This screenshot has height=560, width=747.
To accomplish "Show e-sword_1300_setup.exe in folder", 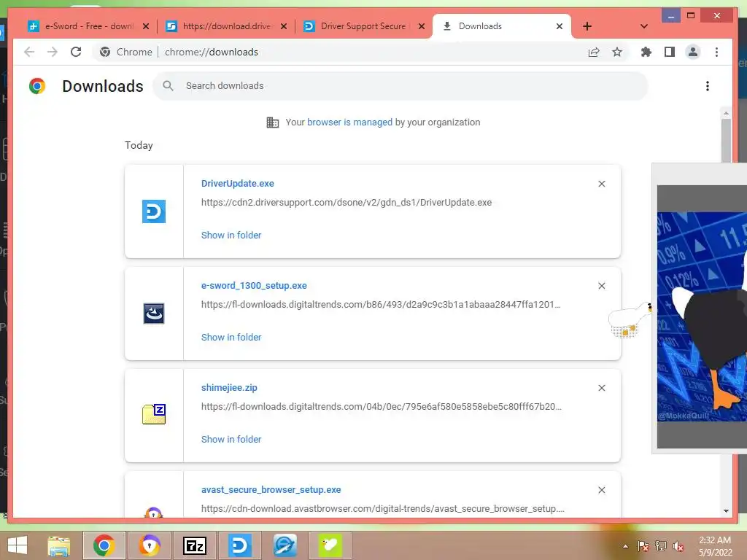I will (x=231, y=337).
